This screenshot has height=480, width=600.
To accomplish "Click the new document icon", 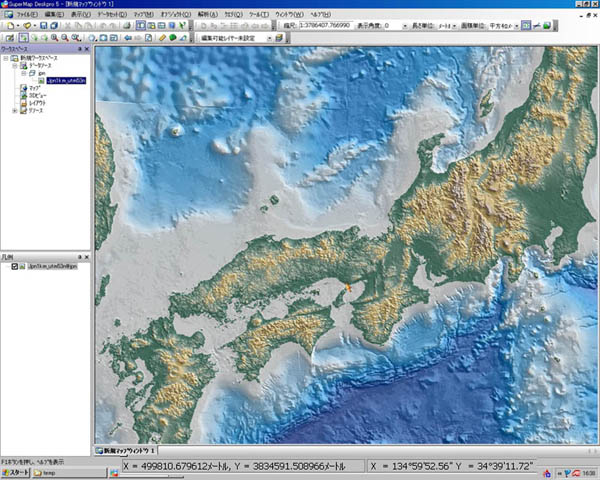I will [x=9, y=25].
